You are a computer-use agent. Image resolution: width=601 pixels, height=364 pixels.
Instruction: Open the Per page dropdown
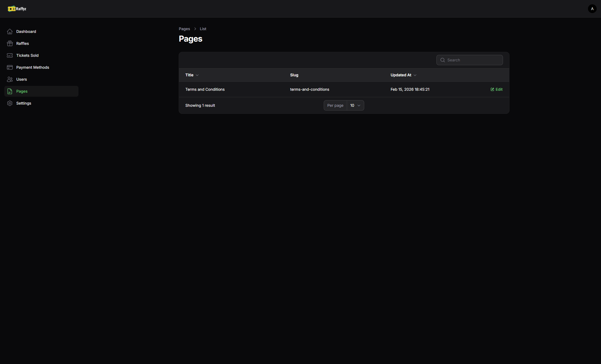(355, 105)
